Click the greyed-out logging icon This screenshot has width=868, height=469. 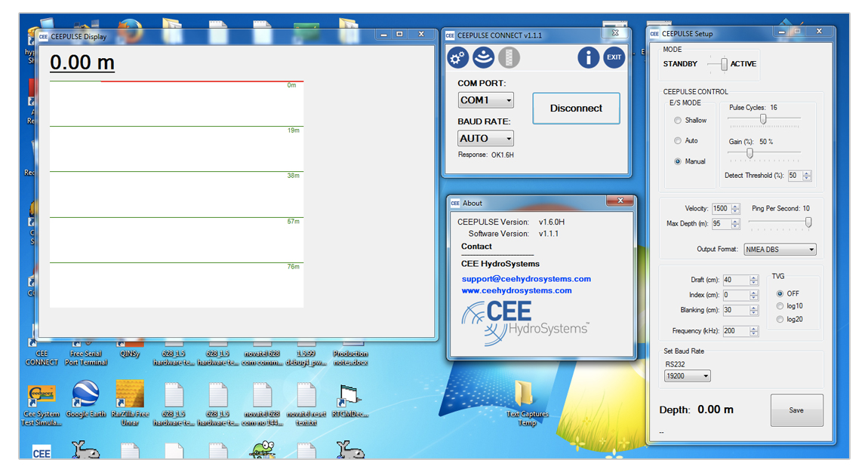point(509,57)
